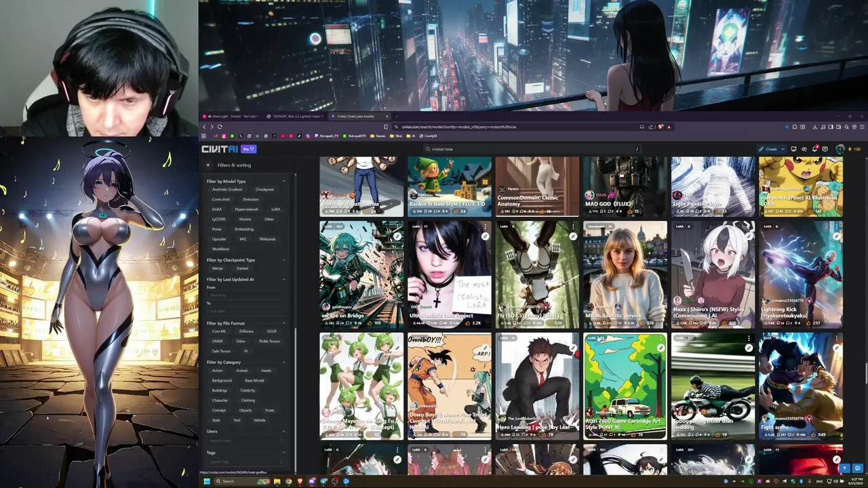Toggle the Action category filter
868x488 pixels.
(218, 371)
